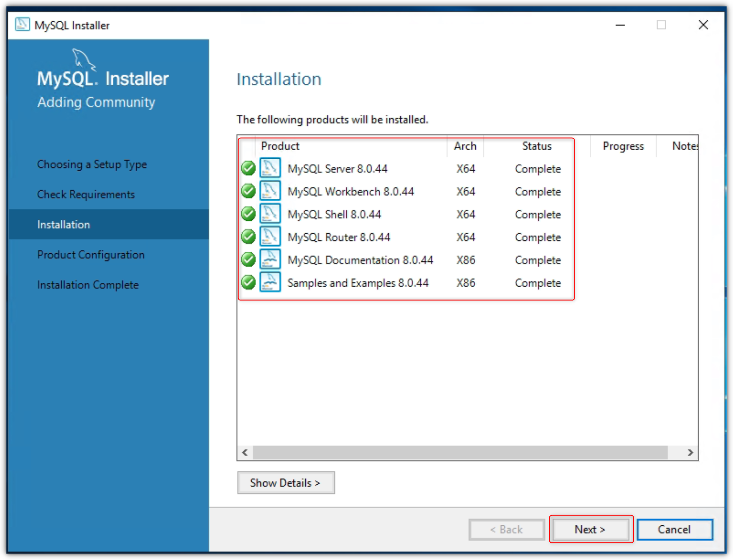Select the MySQL Shell 8.0.44 row text
Image resolution: width=733 pixels, height=560 pixels.
334,214
